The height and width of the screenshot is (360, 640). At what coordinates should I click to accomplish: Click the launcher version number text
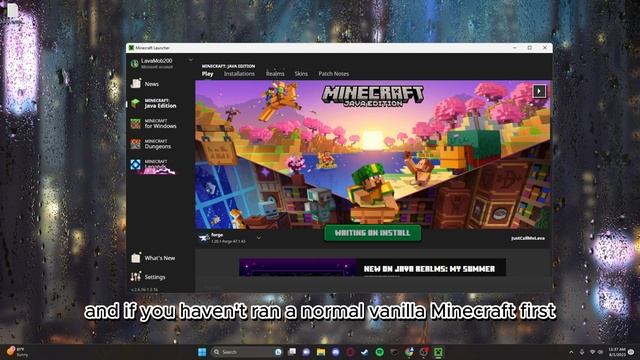click(x=144, y=289)
